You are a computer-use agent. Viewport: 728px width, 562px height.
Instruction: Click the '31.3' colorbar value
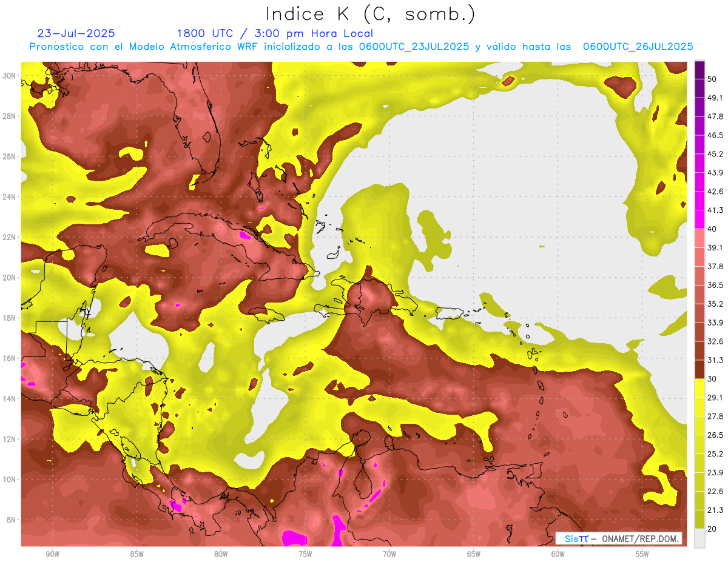715,360
